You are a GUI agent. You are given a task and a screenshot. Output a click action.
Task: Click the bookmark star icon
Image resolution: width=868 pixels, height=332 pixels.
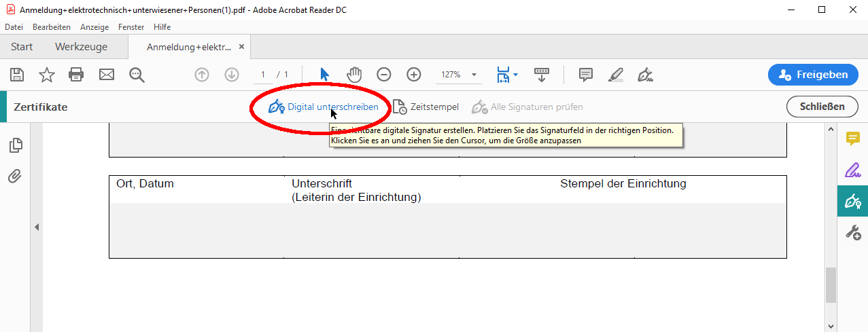47,75
